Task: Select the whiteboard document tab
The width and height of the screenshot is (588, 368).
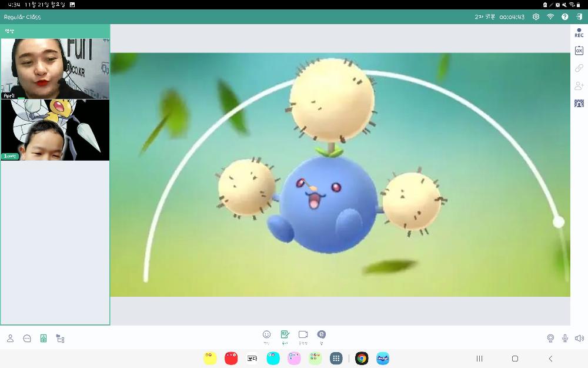Action: click(x=285, y=335)
